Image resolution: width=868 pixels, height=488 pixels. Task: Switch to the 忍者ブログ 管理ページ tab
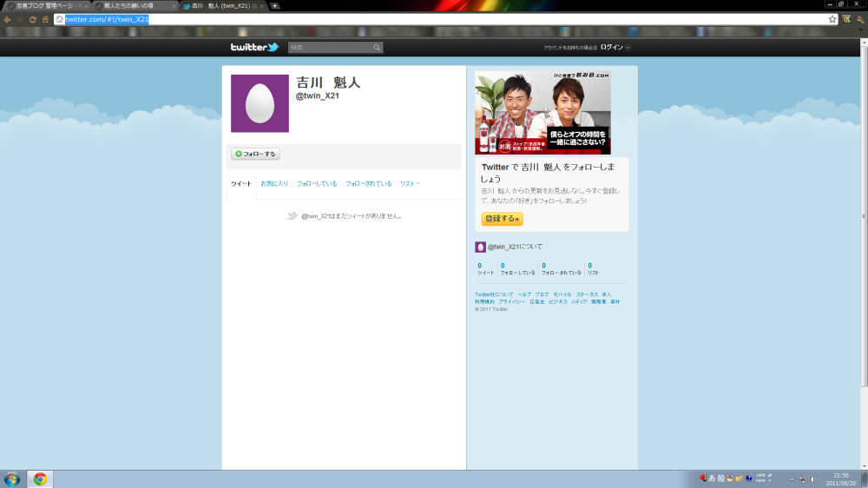click(45, 6)
